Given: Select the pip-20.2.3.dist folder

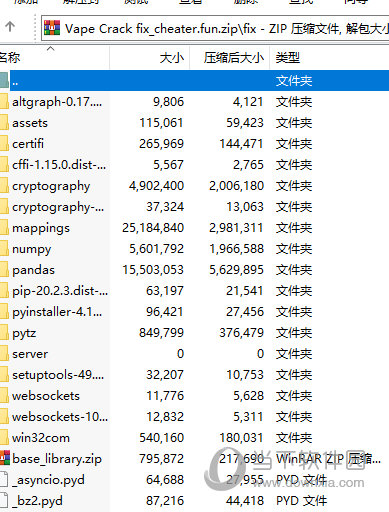Looking at the screenshot, I should tap(60, 291).
